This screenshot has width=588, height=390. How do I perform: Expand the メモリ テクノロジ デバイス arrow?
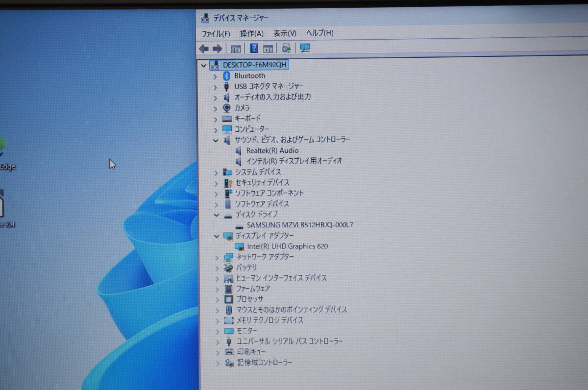point(218,320)
